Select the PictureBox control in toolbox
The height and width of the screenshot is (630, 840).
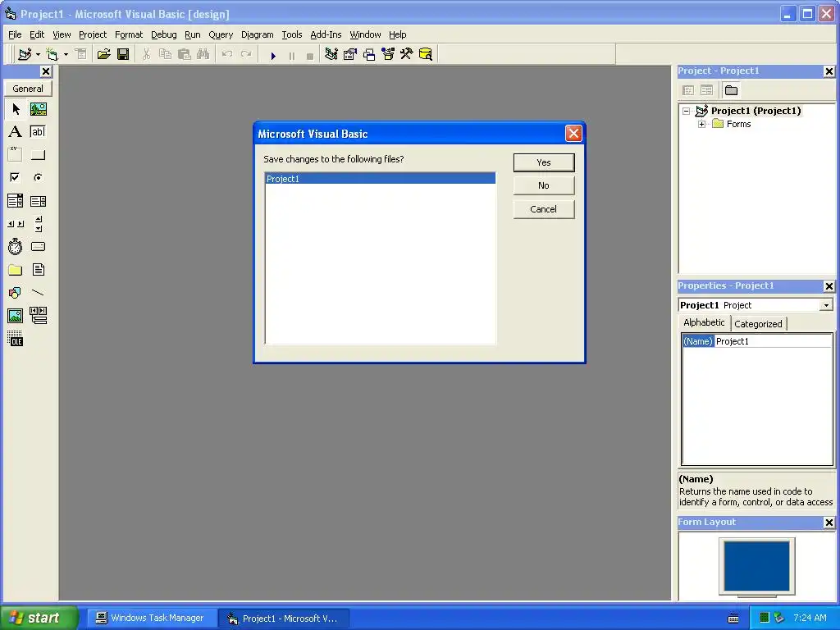[x=38, y=109]
